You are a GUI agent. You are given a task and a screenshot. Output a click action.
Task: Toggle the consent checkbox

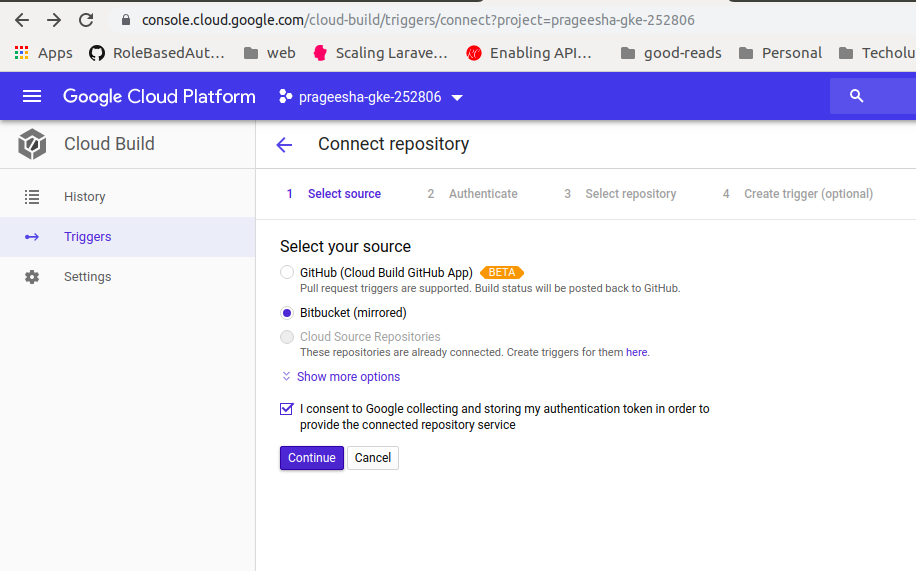(x=286, y=409)
